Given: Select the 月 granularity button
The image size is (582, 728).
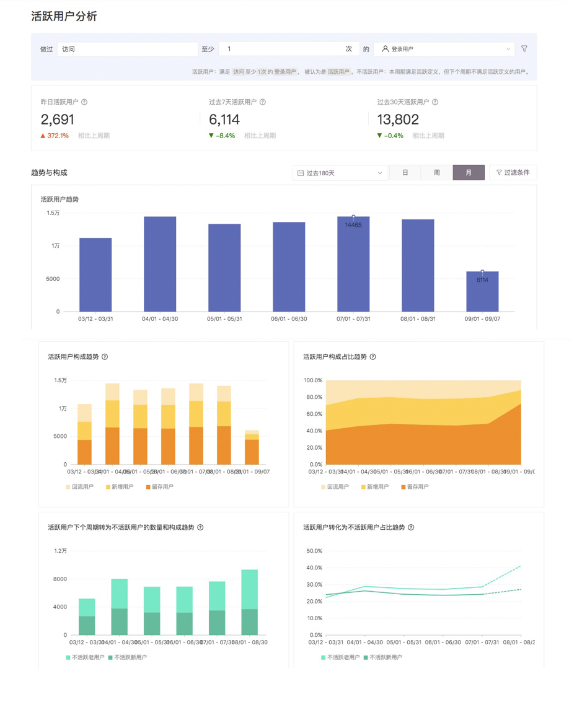Looking at the screenshot, I should coord(469,173).
